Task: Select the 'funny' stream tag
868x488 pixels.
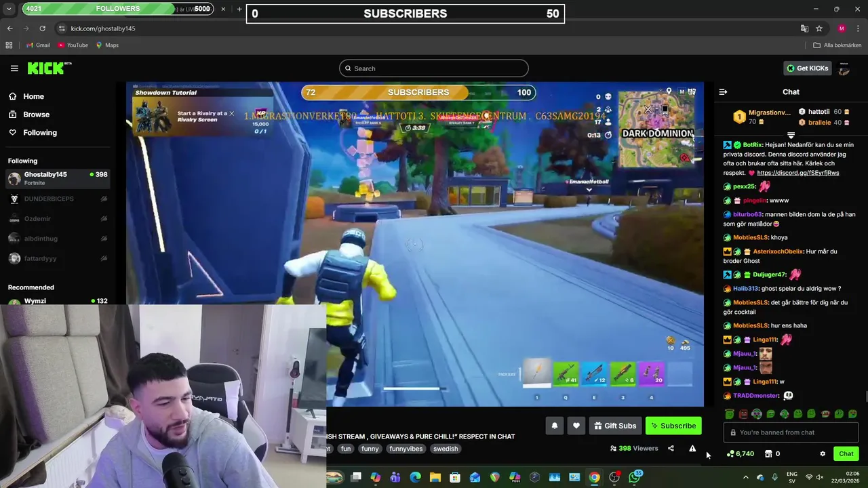Action: (370, 449)
